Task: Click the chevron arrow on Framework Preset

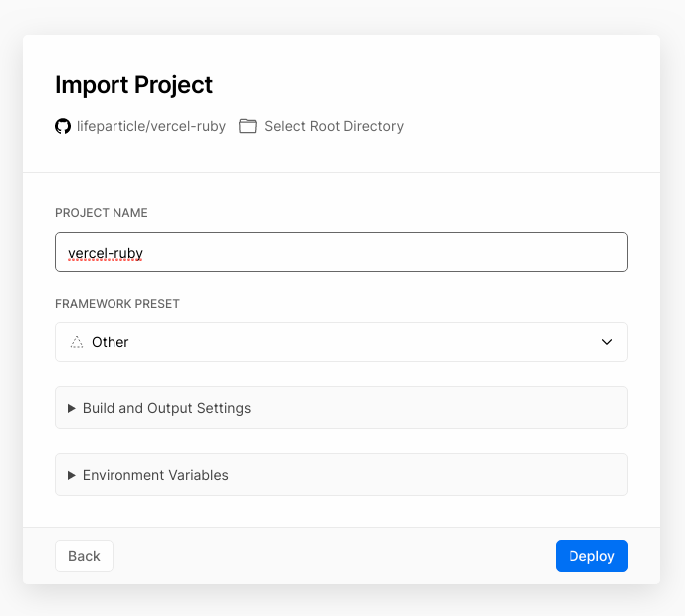Action: pos(607,342)
